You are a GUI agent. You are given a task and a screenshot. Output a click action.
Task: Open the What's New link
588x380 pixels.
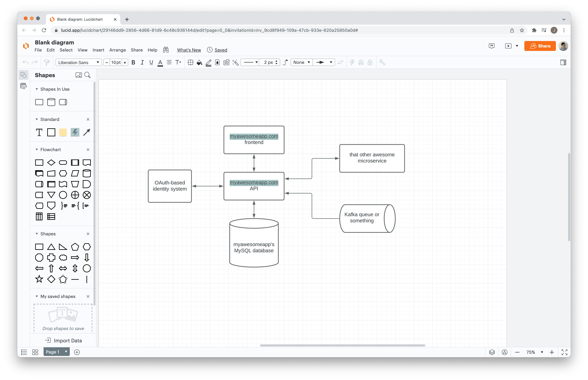pos(189,50)
